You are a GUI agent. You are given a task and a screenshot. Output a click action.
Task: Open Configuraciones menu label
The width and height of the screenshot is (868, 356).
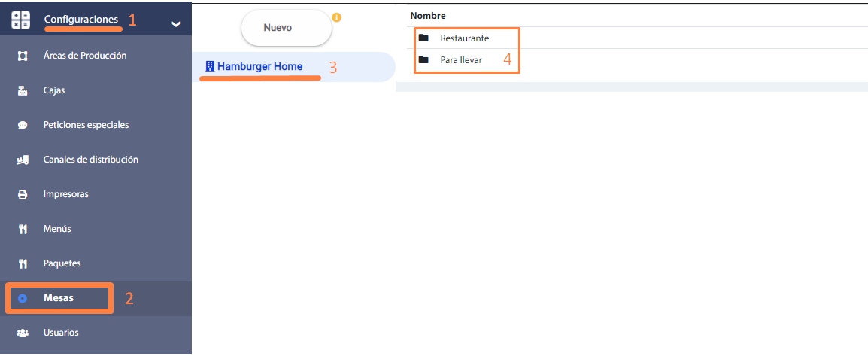click(80, 19)
